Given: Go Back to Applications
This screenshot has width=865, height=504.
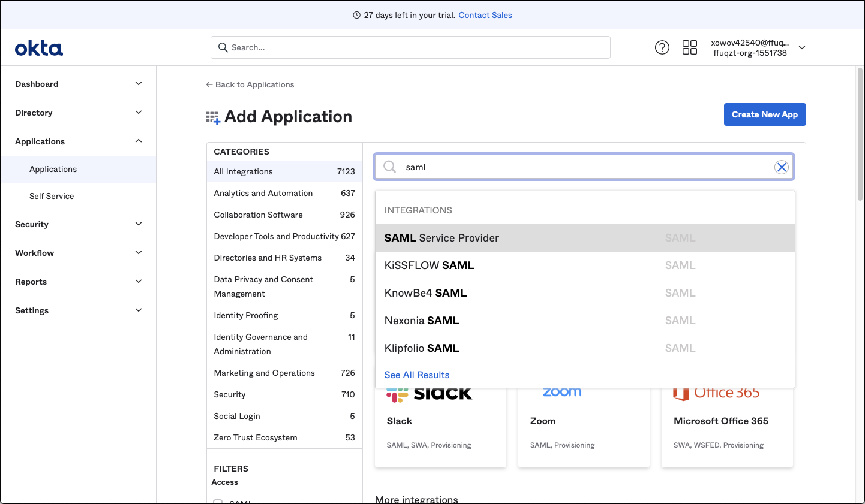Looking at the screenshot, I should (x=250, y=84).
